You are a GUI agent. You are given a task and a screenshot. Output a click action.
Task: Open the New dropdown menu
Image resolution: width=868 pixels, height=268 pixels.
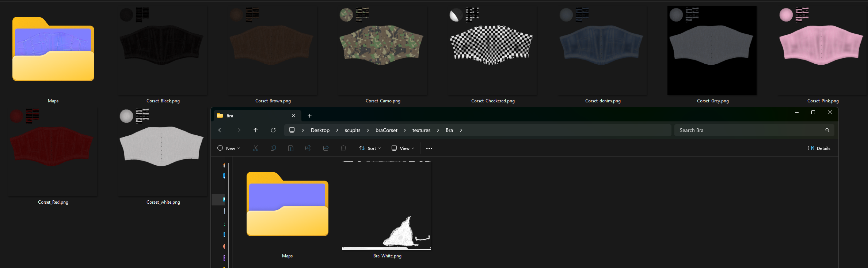229,148
